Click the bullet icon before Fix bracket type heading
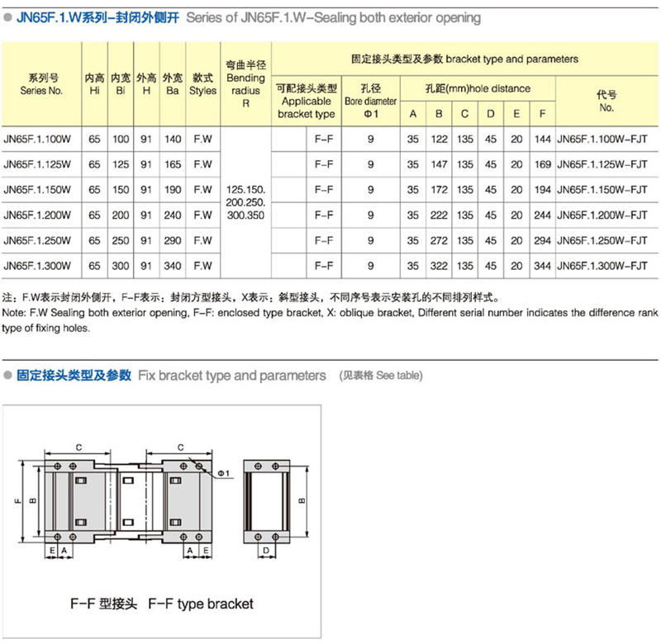Viewport: 661px width, 644px height. coord(8,376)
